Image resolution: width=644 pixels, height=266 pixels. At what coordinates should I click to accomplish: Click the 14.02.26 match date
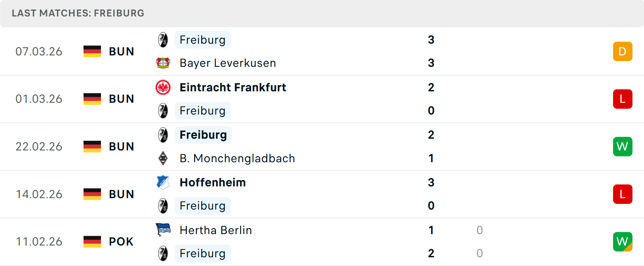point(39,194)
